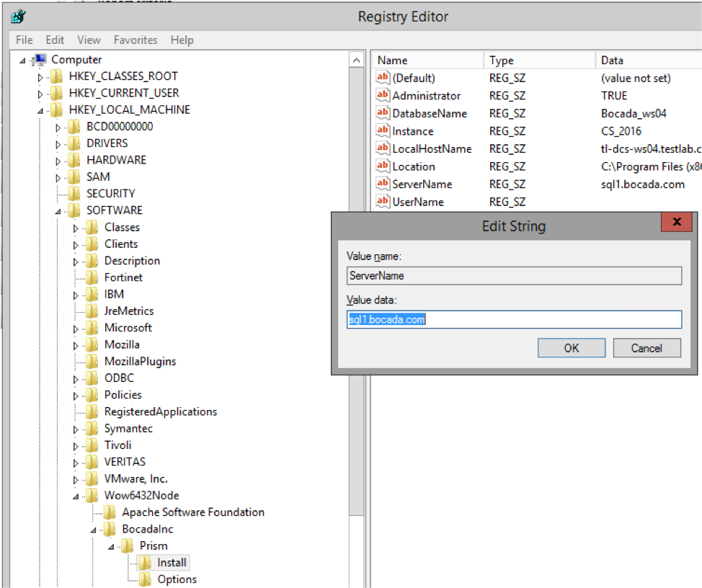Open the View menu
Image resolution: width=702 pixels, height=588 pixels.
(x=89, y=40)
